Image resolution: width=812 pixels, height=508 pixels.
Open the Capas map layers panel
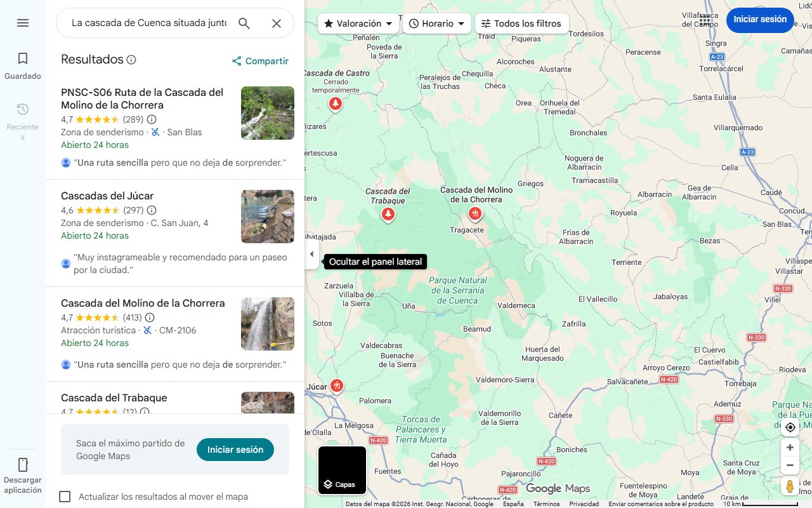pos(341,470)
